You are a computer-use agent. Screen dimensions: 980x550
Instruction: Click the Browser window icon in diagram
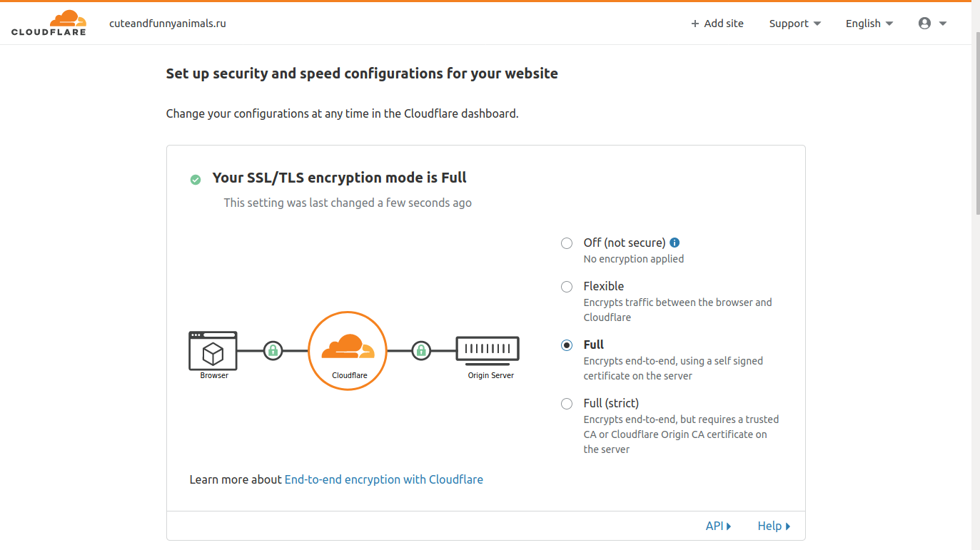(x=213, y=350)
